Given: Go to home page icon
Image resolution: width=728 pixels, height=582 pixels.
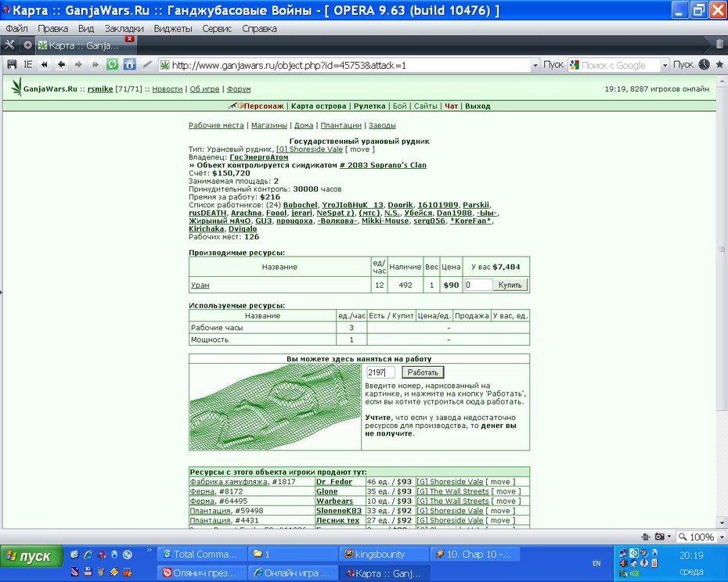Looking at the screenshot, I should [130, 64].
